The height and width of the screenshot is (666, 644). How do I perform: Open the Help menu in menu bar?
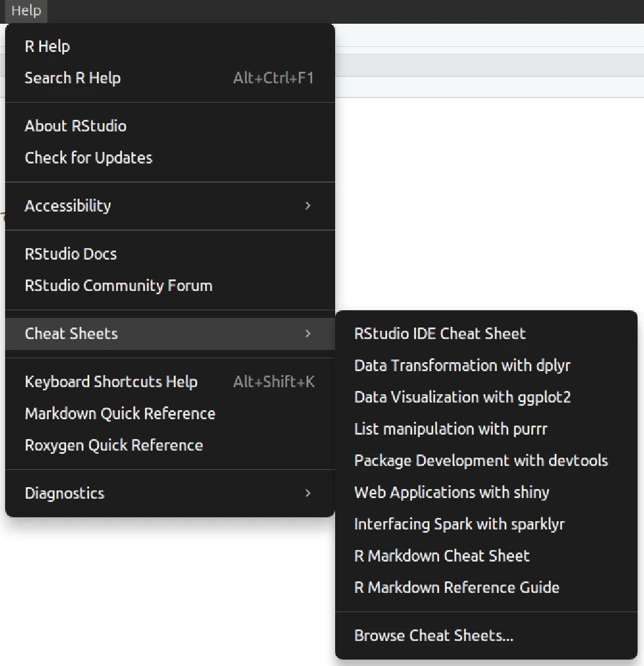tap(26, 11)
